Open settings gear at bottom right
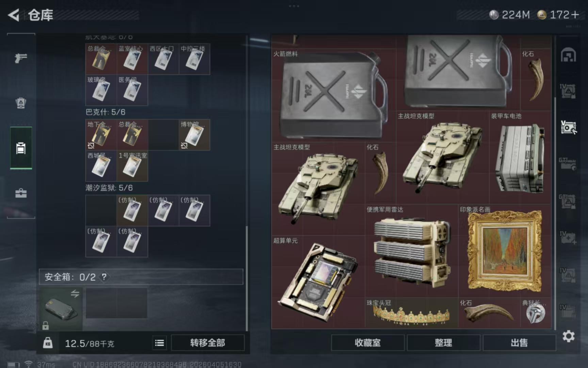The height and width of the screenshot is (368, 588). tap(568, 336)
